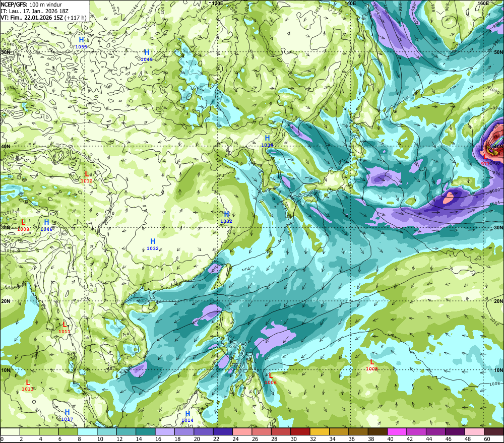Screen dimensions: 504x443
Task: Select the 46–48 dark purple legend swatch
Action: [x=456, y=431]
